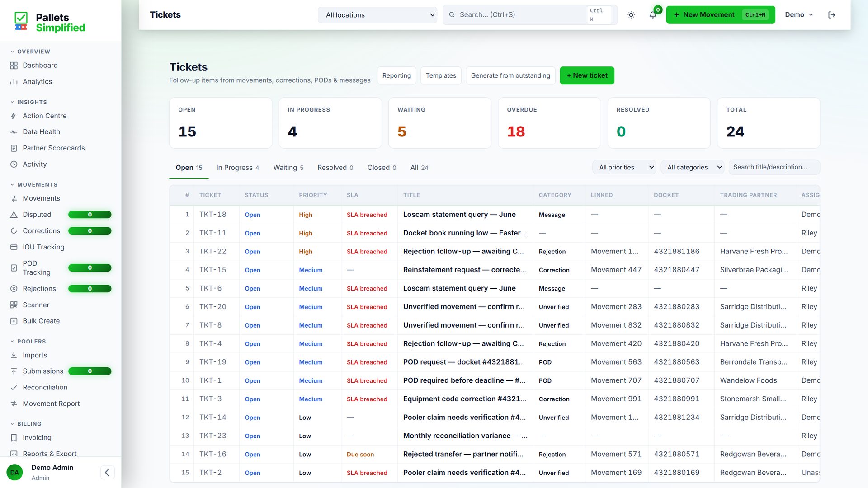This screenshot has height=488, width=868.
Task: Open ticket TKT-18 row
Action: [x=495, y=215]
